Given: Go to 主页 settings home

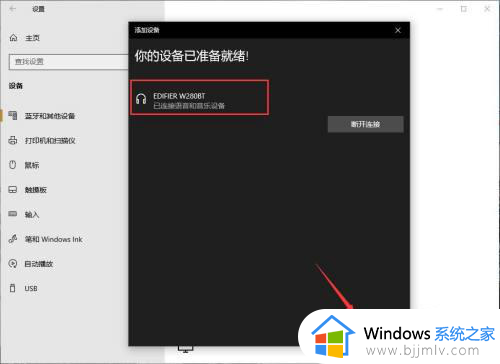Looking at the screenshot, I should 33,38.
